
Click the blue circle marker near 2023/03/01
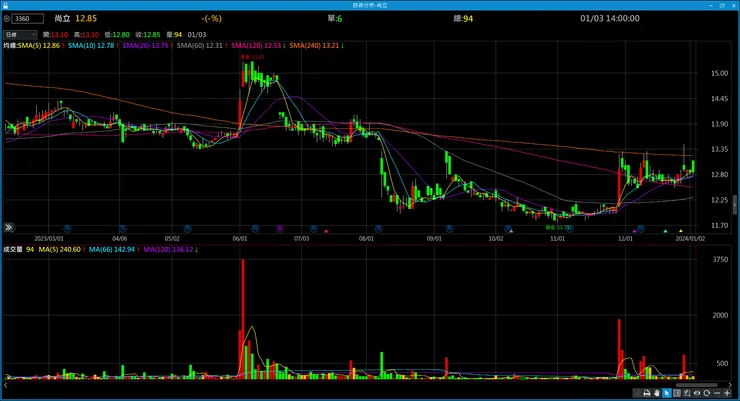(x=67, y=228)
